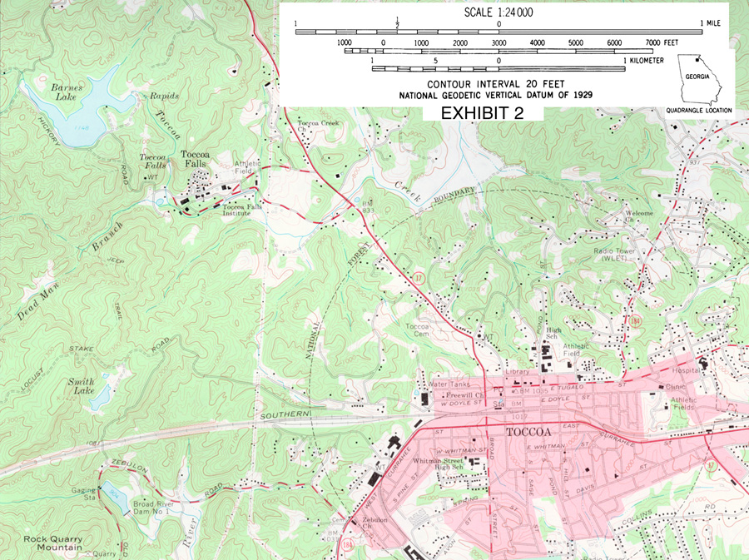This screenshot has height=560, width=749.
Task: Select the SOUTHERN railway label
Action: point(285,415)
